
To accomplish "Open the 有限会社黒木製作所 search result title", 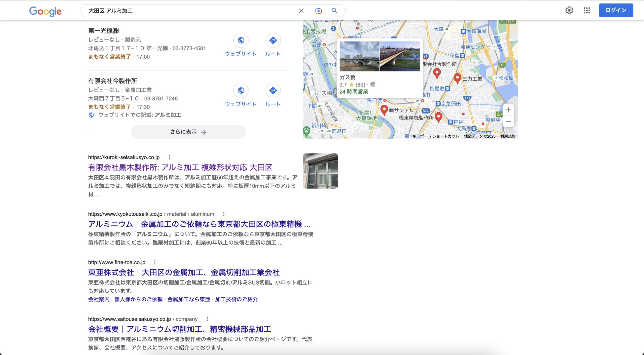I will click(x=180, y=167).
